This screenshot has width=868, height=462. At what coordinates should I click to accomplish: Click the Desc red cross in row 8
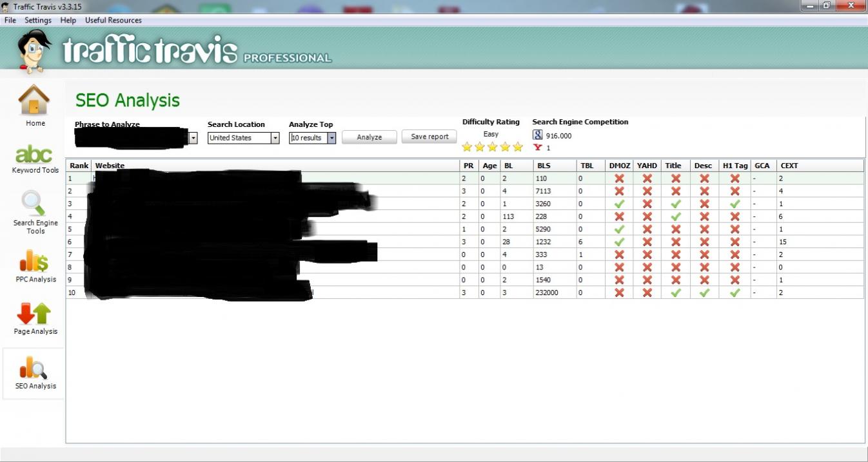tap(704, 267)
